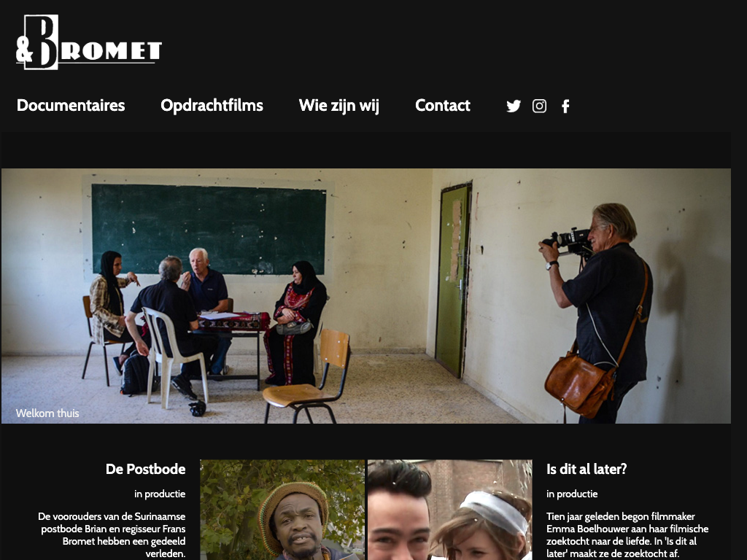This screenshot has width=747, height=560.
Task: Open the Facebook icon link
Action: point(565,106)
